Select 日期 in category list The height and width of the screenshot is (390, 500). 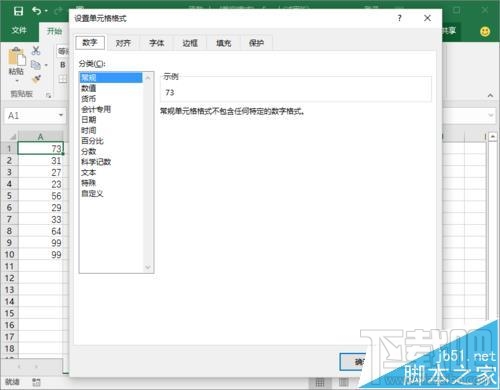click(111, 120)
